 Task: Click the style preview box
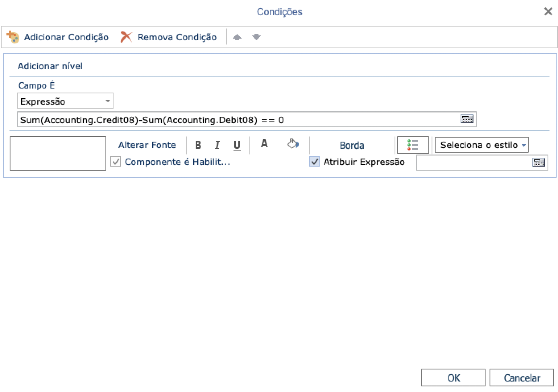58,153
